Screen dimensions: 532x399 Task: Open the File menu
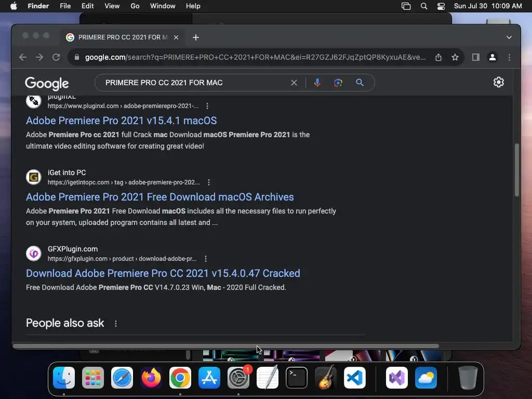coord(65,6)
